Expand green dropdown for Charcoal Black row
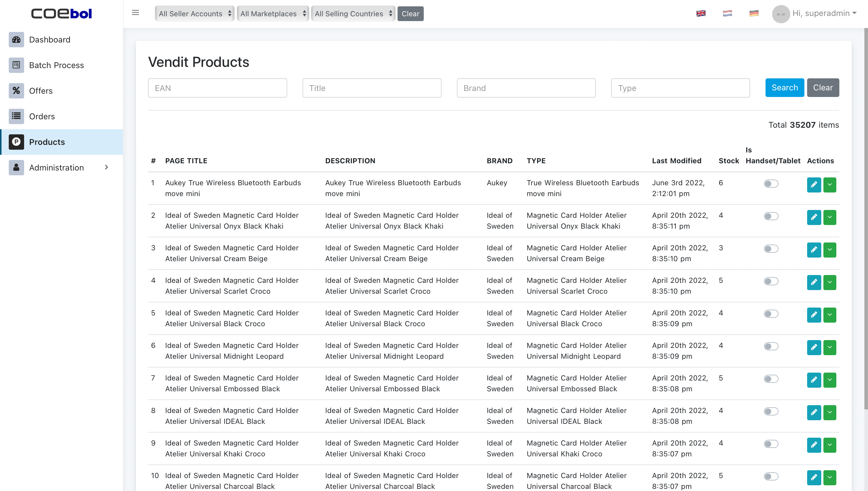Screen dimensions: 868x491 click(x=829, y=478)
